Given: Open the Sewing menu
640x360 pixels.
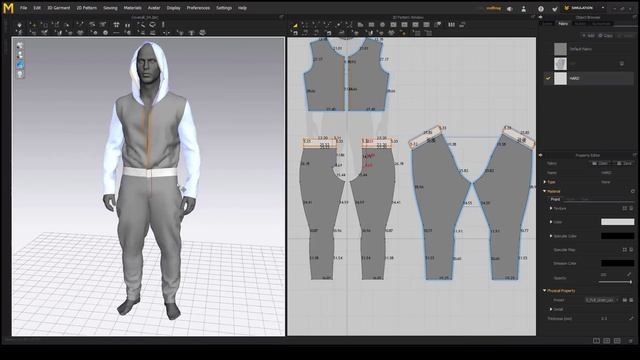Looking at the screenshot, I should [x=110, y=8].
